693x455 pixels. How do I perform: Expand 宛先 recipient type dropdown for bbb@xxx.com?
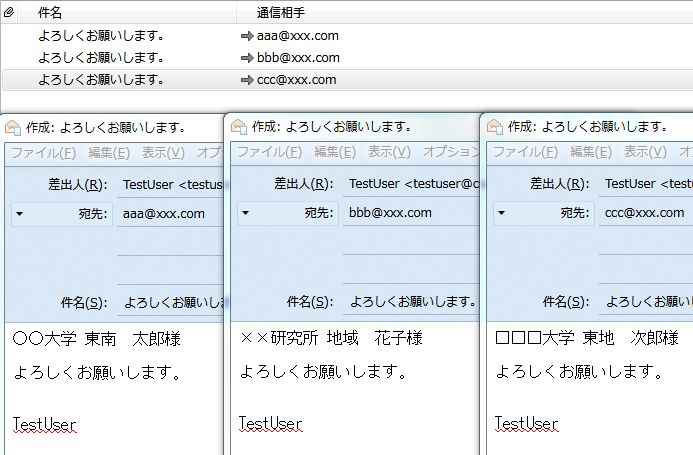click(x=288, y=213)
